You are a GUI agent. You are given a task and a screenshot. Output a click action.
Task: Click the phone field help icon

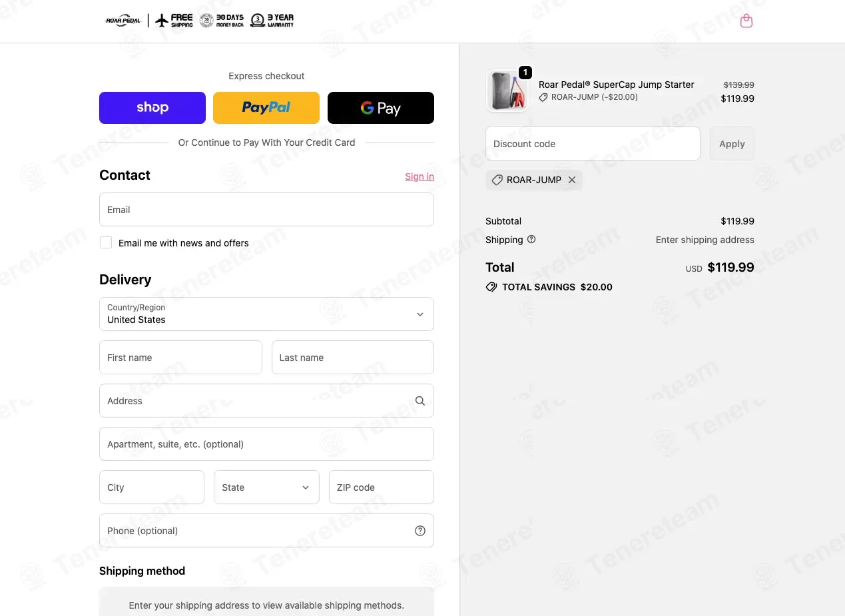point(420,531)
